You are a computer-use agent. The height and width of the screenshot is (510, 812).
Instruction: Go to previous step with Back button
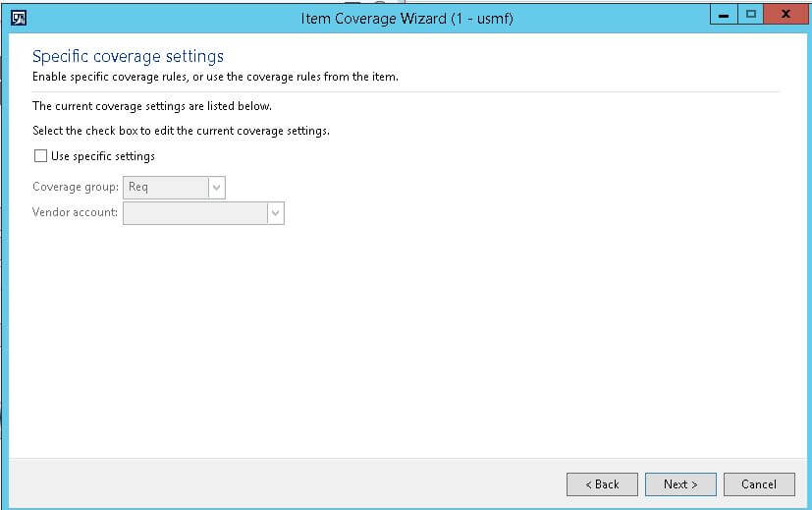pos(602,484)
